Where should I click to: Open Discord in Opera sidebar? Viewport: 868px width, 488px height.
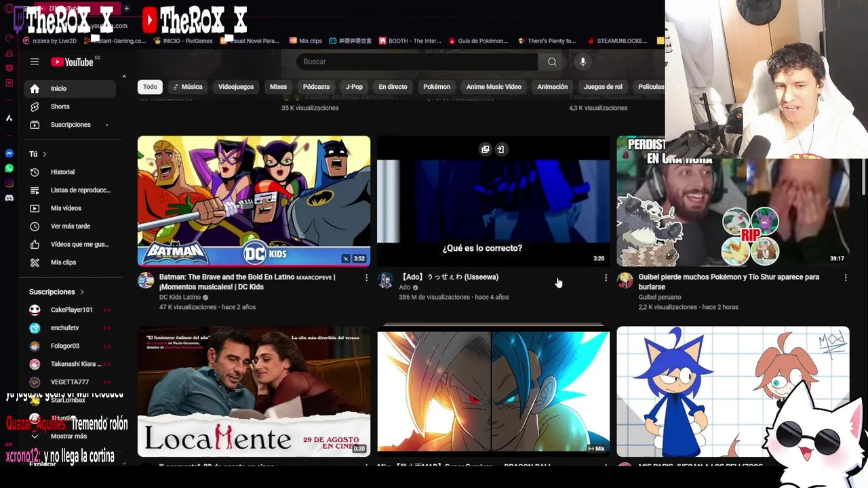point(9,198)
